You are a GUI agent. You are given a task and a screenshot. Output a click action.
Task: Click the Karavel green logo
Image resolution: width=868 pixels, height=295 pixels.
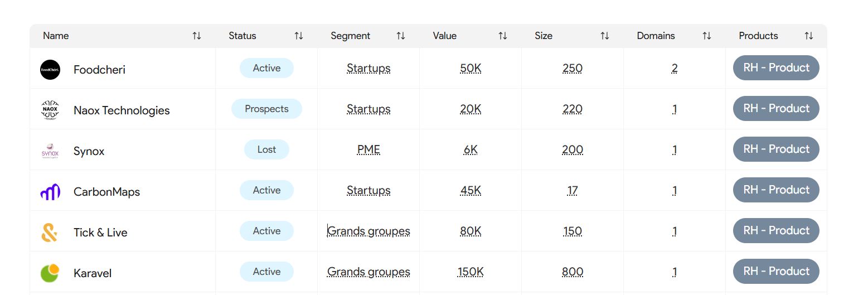click(50, 273)
